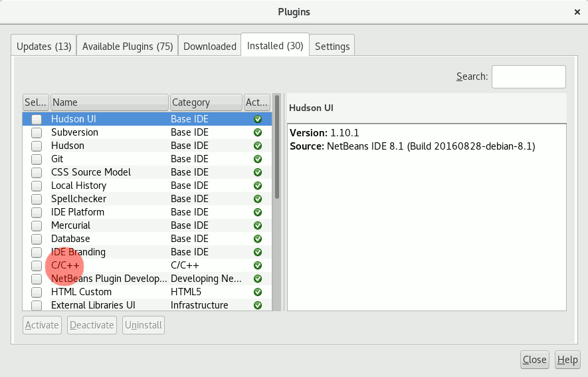Click the Developing Ne... category cell

[x=206, y=279]
